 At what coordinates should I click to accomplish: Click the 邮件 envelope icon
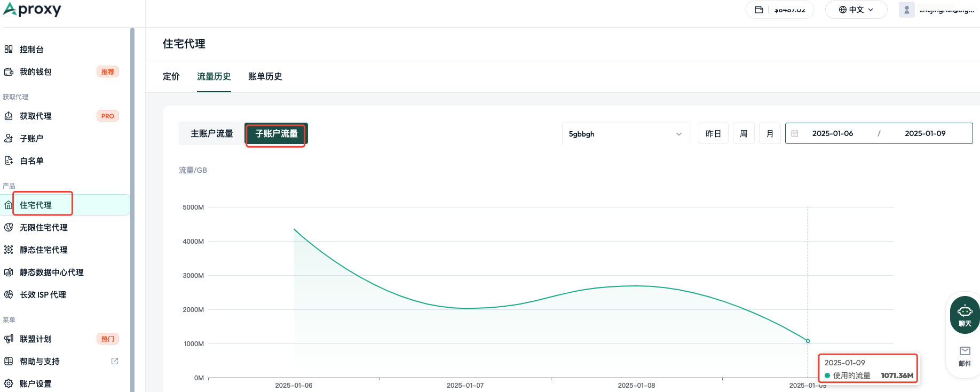[x=965, y=351]
